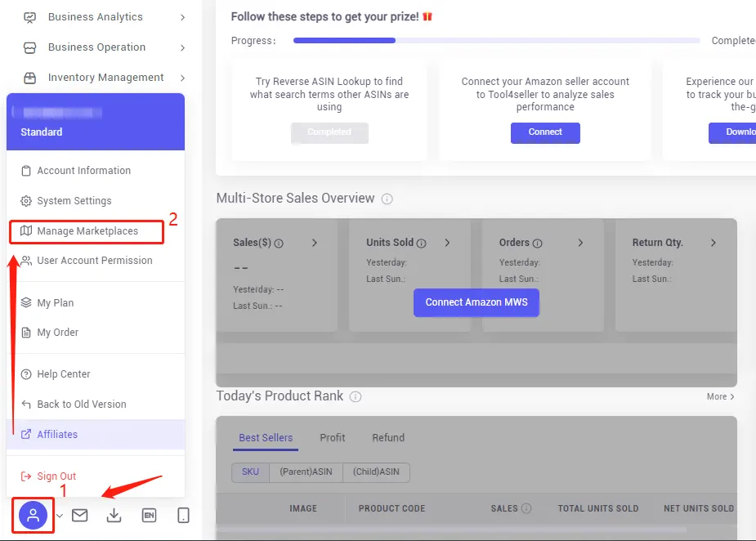Open the Account Information icon entry

click(25, 170)
